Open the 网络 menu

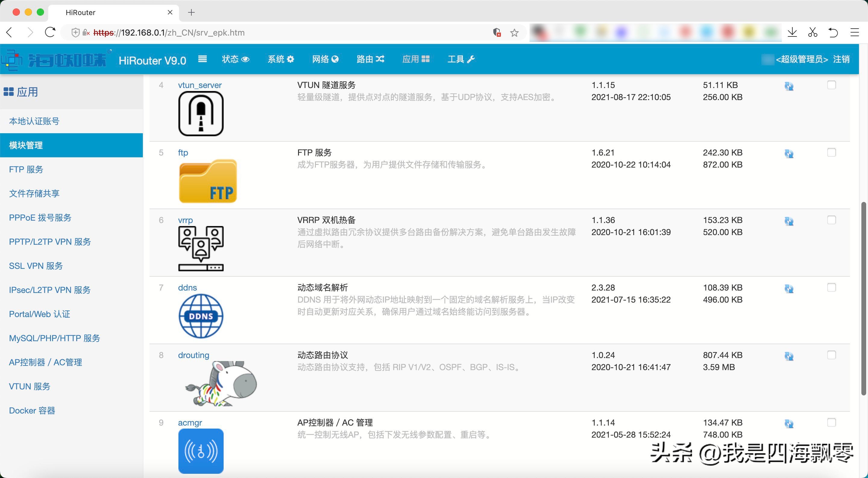tap(325, 59)
